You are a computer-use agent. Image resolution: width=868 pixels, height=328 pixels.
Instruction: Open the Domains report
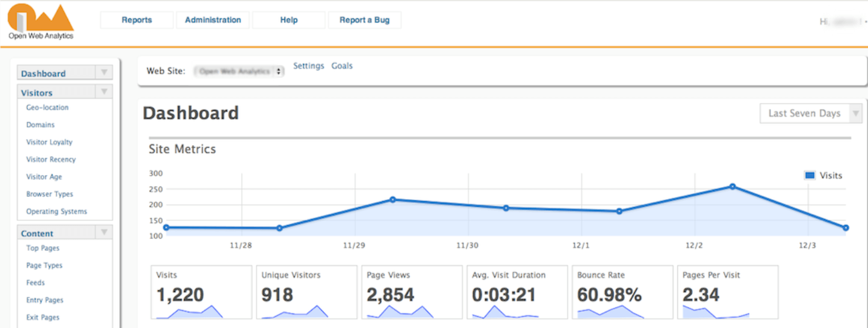pyautogui.click(x=40, y=125)
